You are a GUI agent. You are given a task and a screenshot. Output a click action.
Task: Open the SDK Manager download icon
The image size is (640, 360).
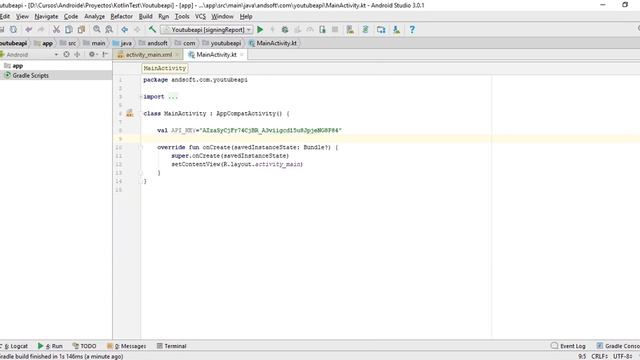coord(396,29)
